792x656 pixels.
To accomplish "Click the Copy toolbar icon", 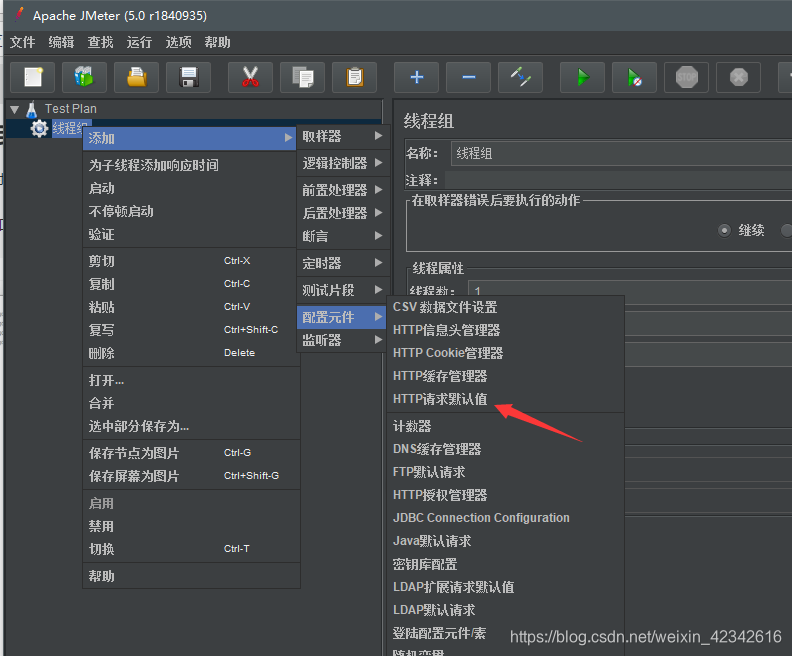I will 303,77.
